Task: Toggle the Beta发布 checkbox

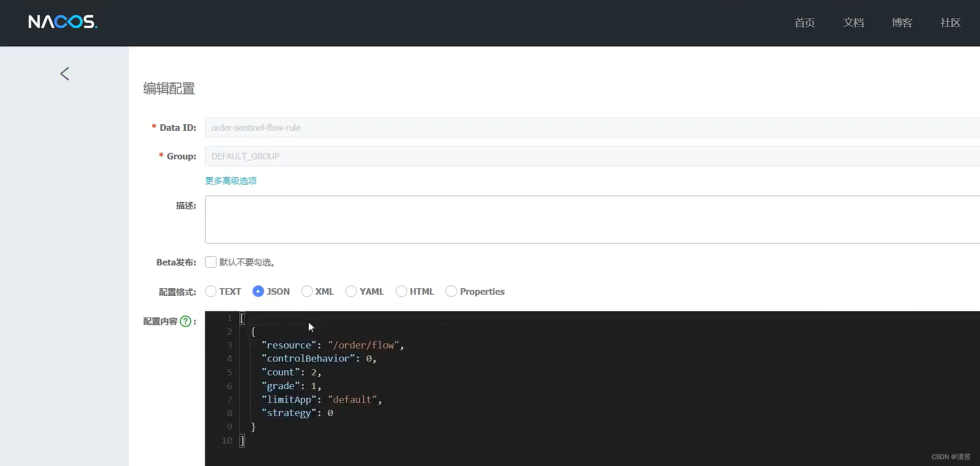Action: coord(211,262)
